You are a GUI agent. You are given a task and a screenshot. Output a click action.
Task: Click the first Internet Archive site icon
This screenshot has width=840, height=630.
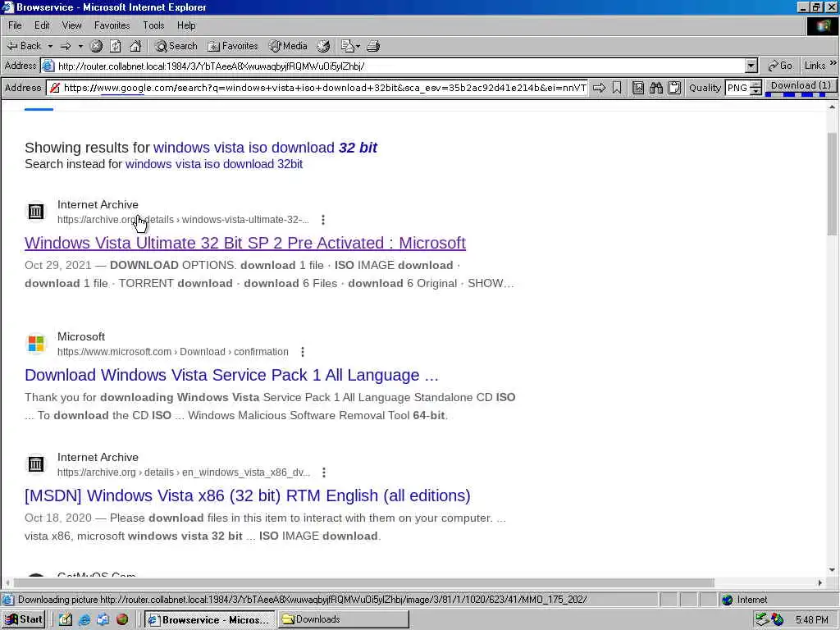coord(36,211)
